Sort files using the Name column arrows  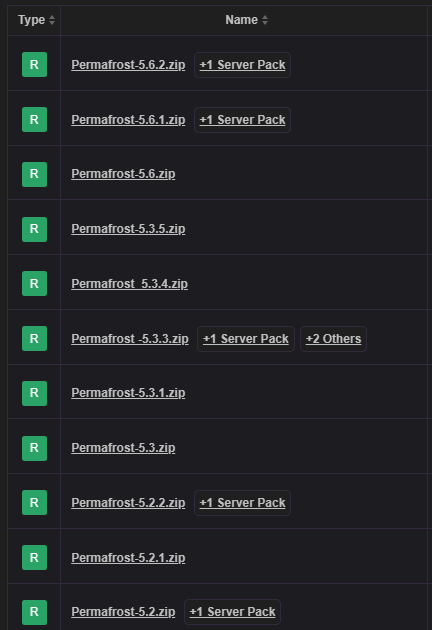pos(265,20)
